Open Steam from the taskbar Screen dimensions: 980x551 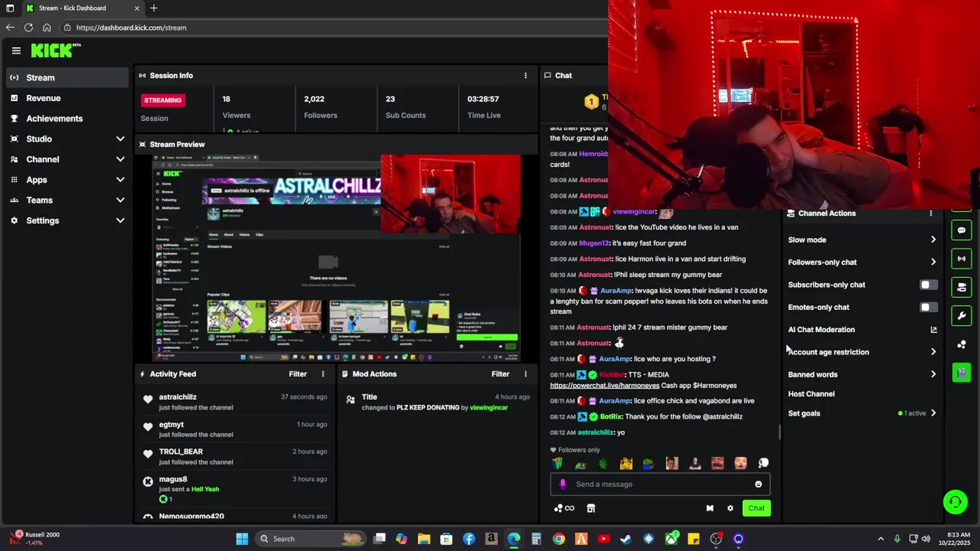pyautogui.click(x=626, y=539)
